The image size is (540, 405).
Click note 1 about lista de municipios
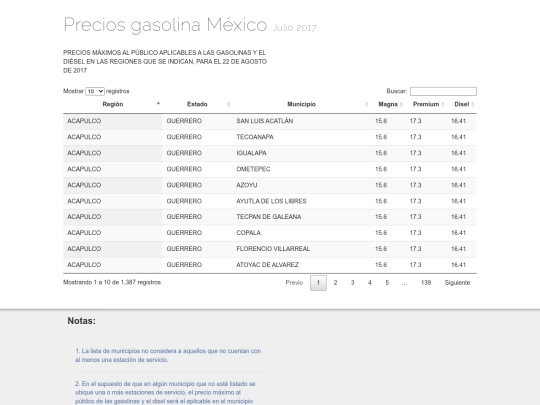click(168, 355)
